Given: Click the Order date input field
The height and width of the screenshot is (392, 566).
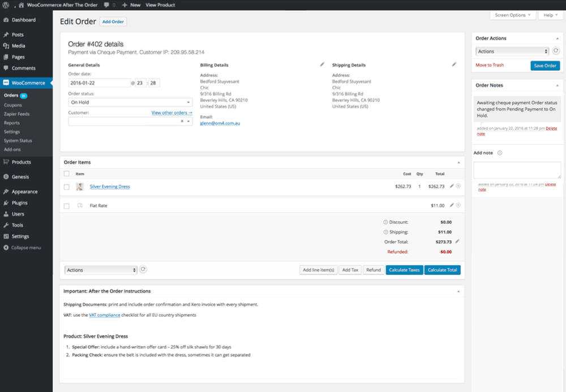Looking at the screenshot, I should (99, 83).
